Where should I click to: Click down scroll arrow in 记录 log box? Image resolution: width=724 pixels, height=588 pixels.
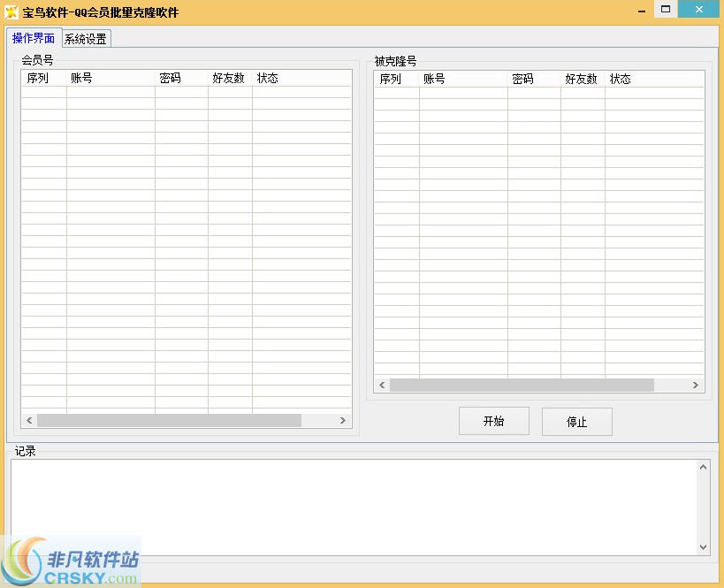[703, 547]
